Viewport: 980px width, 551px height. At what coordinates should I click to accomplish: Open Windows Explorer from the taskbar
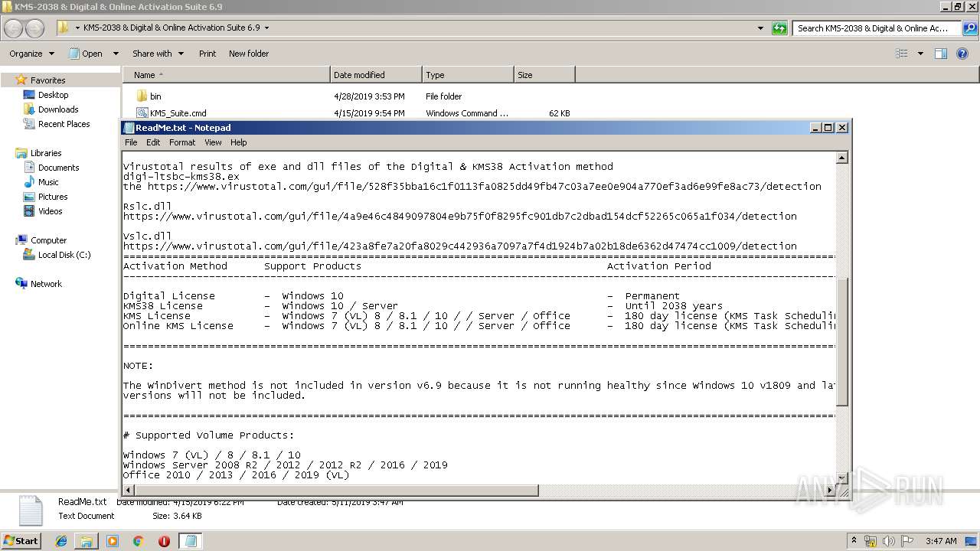pyautogui.click(x=87, y=541)
